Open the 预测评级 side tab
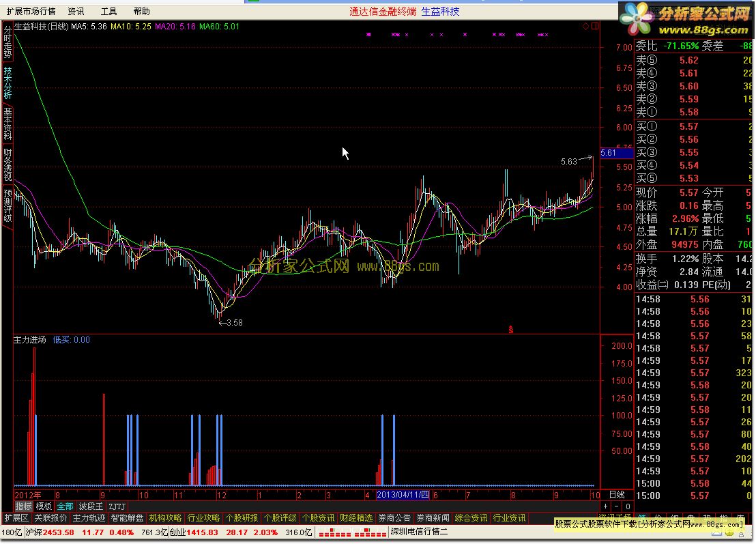The height and width of the screenshot is (544, 756). pos(8,205)
